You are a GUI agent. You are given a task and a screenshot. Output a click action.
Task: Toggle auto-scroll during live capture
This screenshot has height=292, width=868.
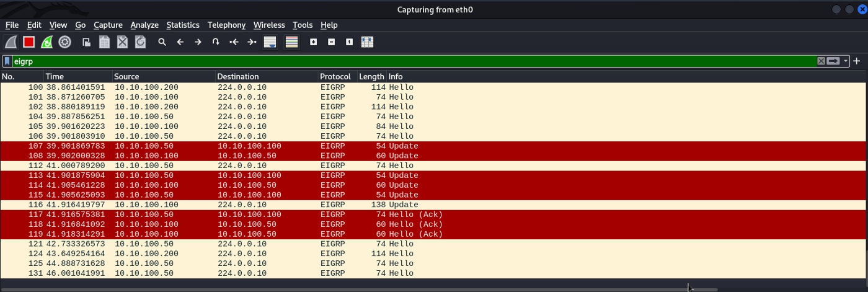(270, 42)
